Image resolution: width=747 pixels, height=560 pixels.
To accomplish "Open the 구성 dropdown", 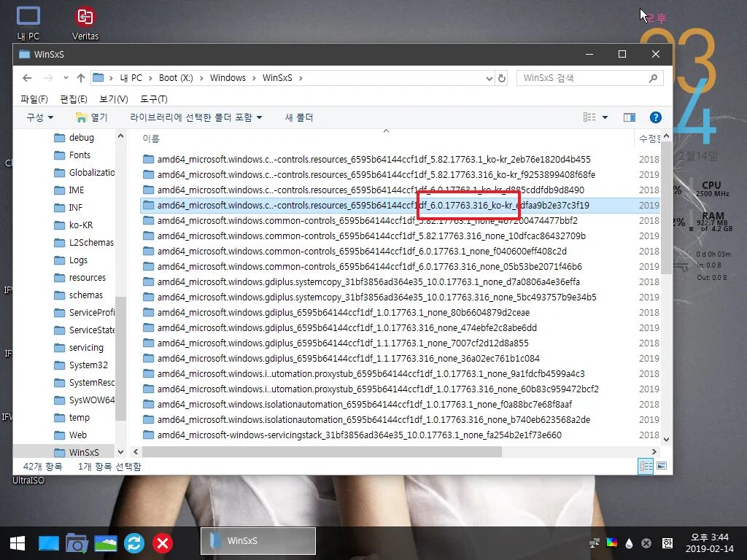I will 39,117.
